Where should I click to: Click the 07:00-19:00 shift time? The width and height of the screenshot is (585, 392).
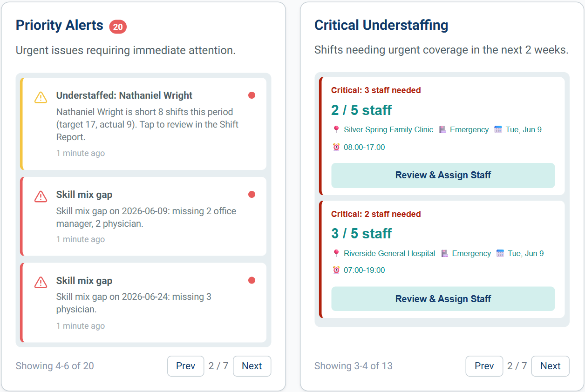coord(364,270)
